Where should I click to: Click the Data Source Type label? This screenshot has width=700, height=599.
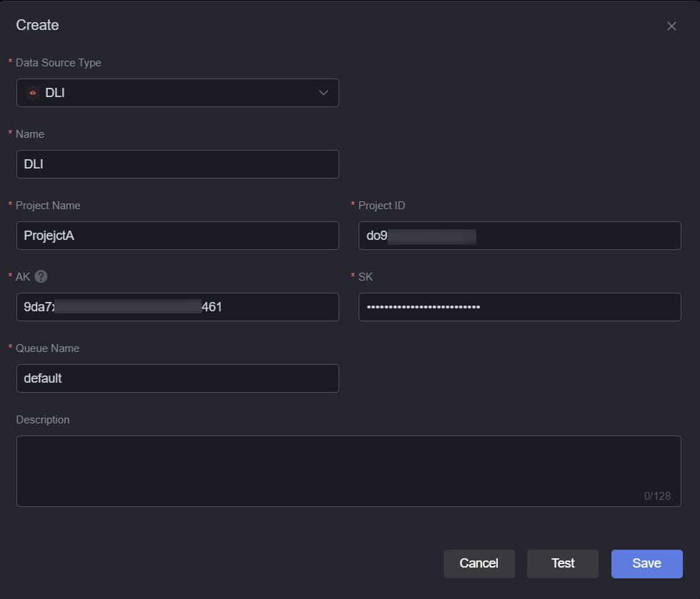point(59,63)
